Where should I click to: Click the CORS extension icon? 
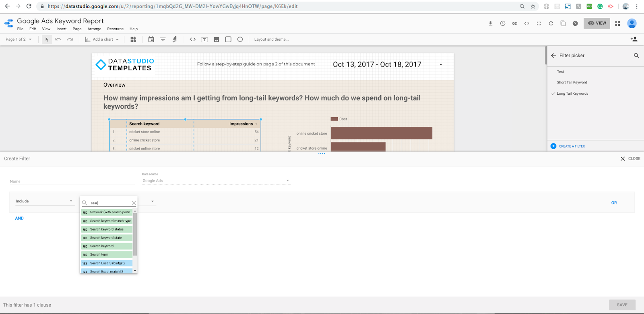click(589, 6)
